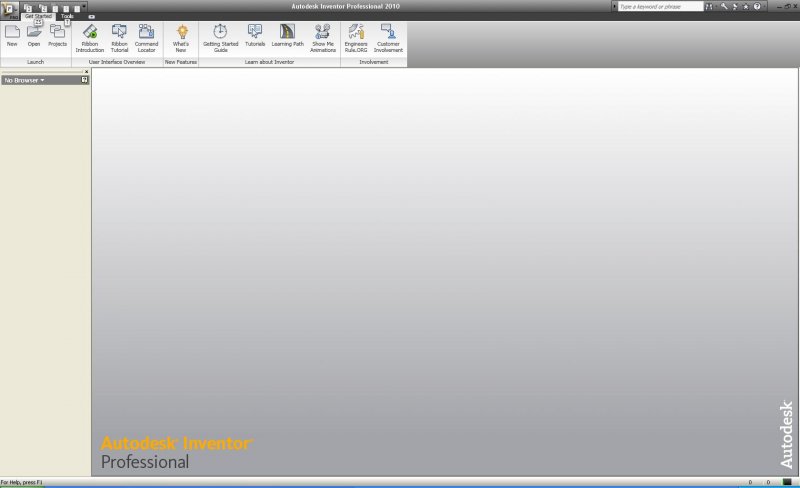Screen dimensions: 800x488
Task: Play the Ribbon Introduction
Action: point(90,38)
